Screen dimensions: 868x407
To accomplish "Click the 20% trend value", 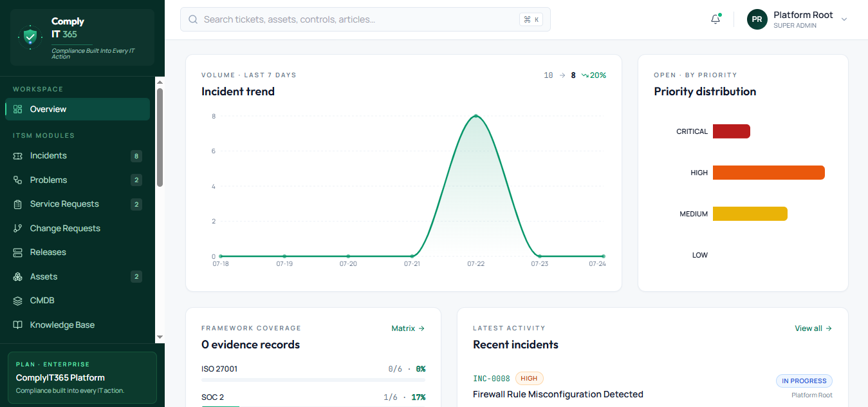I will pyautogui.click(x=598, y=75).
